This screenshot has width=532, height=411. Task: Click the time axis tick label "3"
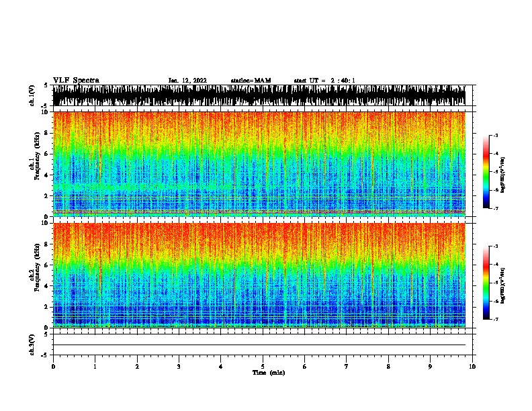tap(179, 367)
